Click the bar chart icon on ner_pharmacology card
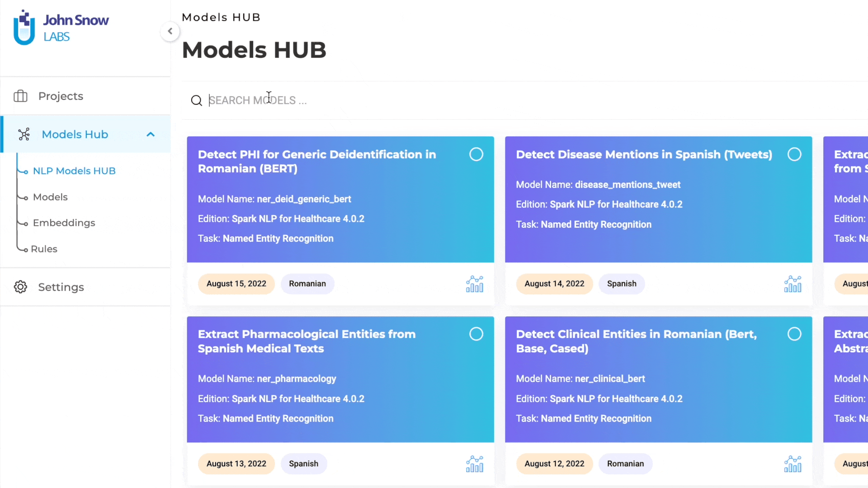The width and height of the screenshot is (868, 488). pyautogui.click(x=475, y=464)
